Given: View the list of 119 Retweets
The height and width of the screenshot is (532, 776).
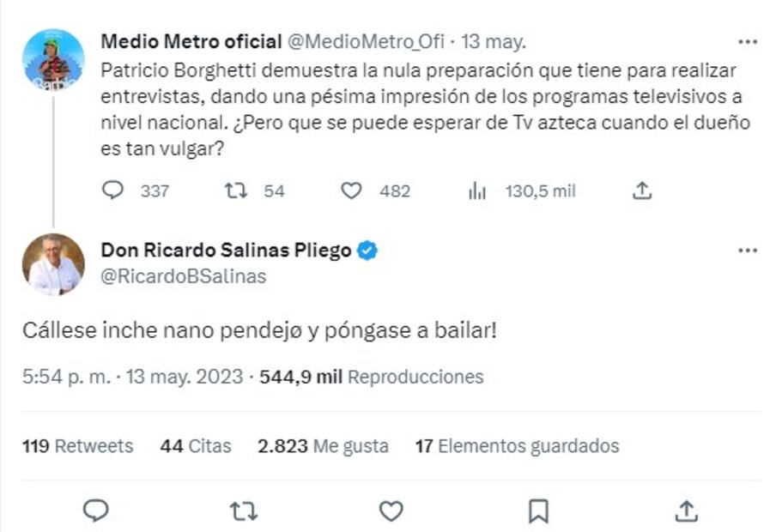Looking at the screenshot, I should pos(79,446).
